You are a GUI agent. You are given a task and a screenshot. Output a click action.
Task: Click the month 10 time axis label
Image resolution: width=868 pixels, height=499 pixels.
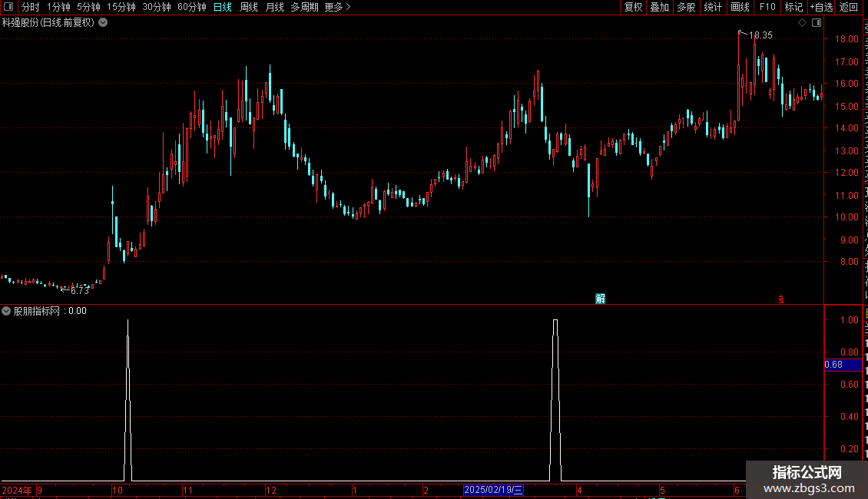[x=118, y=490]
